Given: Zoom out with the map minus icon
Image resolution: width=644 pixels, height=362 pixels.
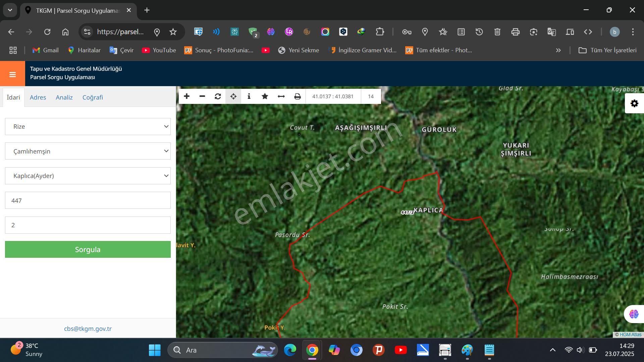Looking at the screenshot, I should pos(202,97).
